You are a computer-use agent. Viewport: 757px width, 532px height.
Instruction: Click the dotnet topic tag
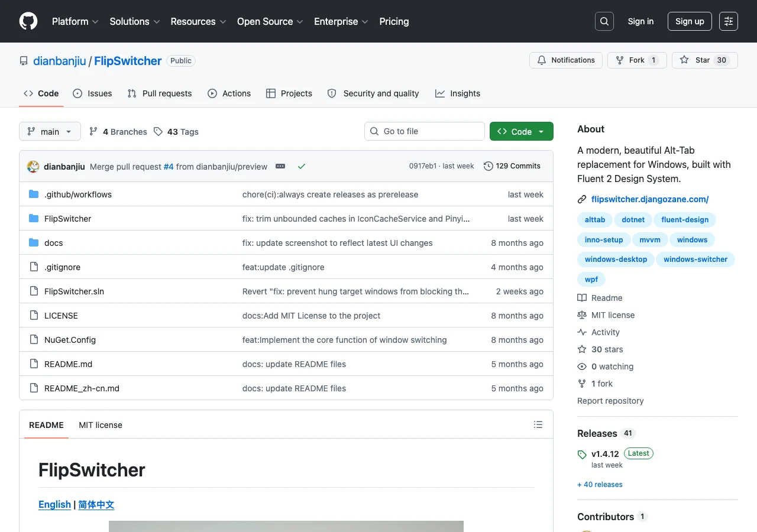click(x=633, y=220)
